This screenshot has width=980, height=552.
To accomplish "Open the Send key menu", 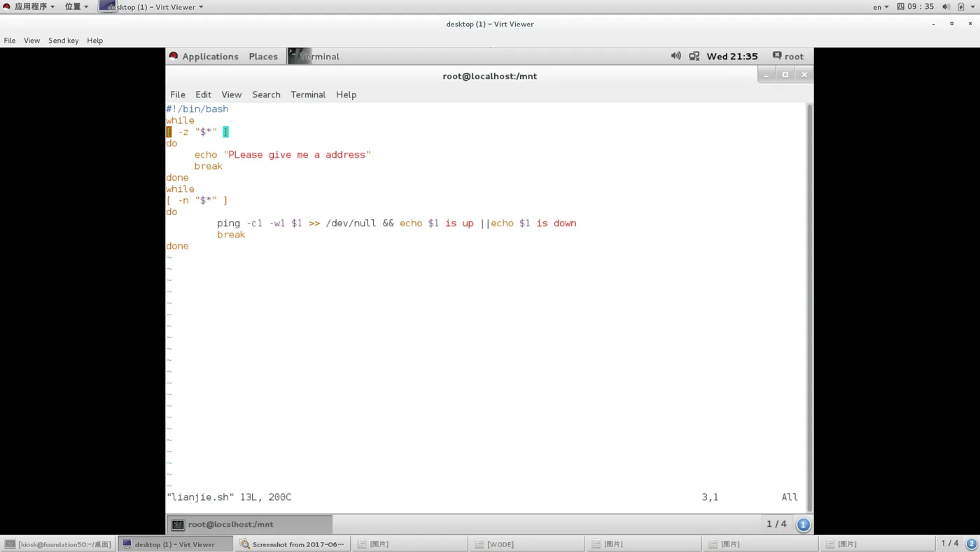I will click(64, 41).
